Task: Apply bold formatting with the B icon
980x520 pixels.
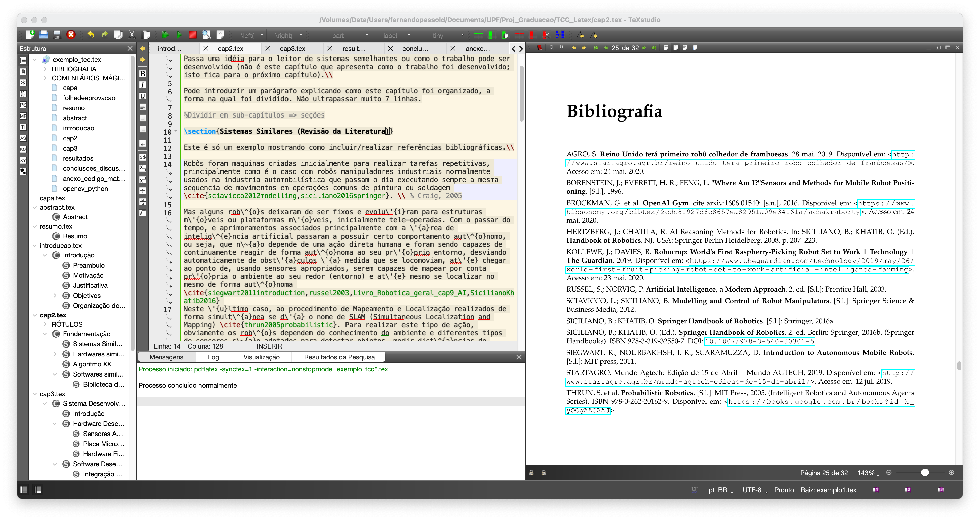Action: click(x=143, y=73)
